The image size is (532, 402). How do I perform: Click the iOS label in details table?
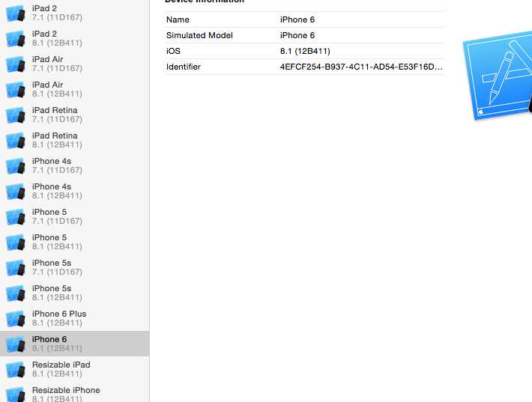click(x=173, y=51)
